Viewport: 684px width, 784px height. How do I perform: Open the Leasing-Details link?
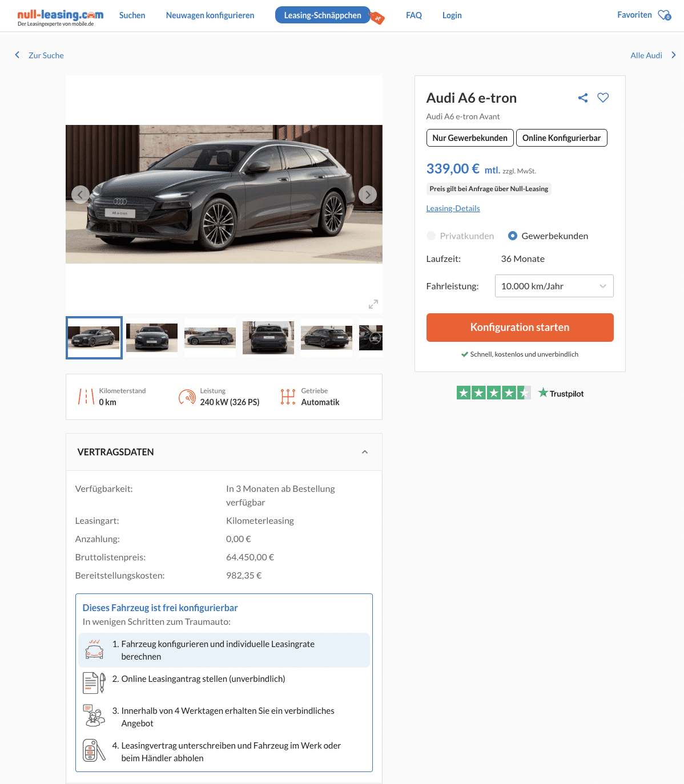click(x=453, y=208)
